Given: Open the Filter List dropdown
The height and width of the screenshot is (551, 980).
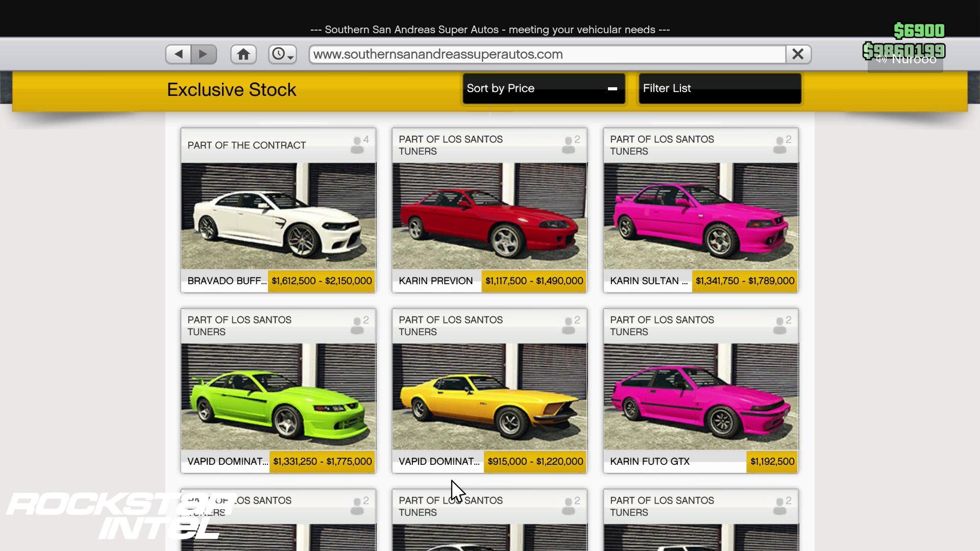Looking at the screenshot, I should (x=720, y=88).
